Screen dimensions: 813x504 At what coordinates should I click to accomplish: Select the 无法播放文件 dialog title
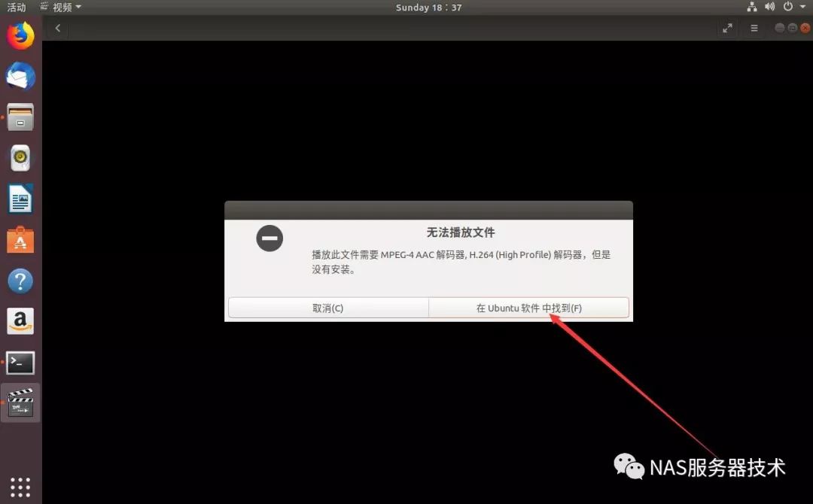pos(461,232)
